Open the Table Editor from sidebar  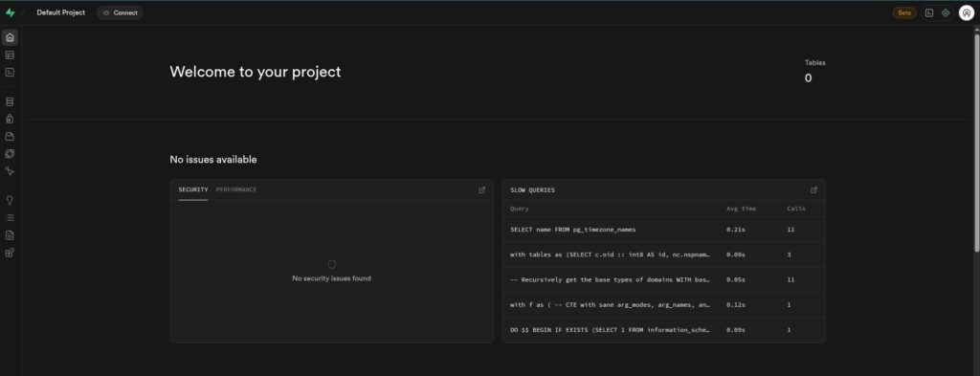(10, 55)
